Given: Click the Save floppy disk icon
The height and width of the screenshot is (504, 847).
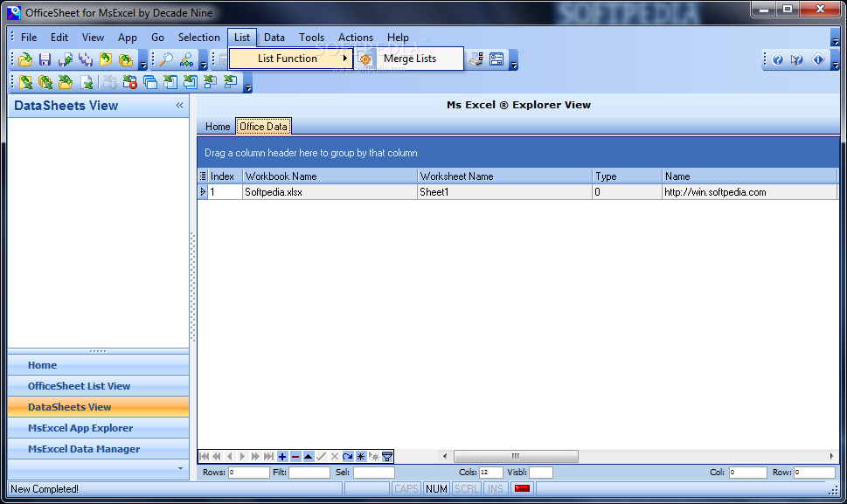Looking at the screenshot, I should coord(45,59).
